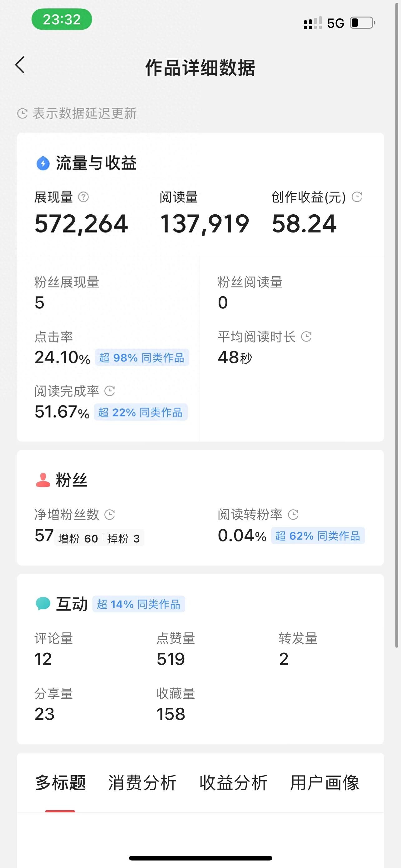401x868 pixels.
Task: Tap the back arrow icon
Action: pyautogui.click(x=20, y=65)
